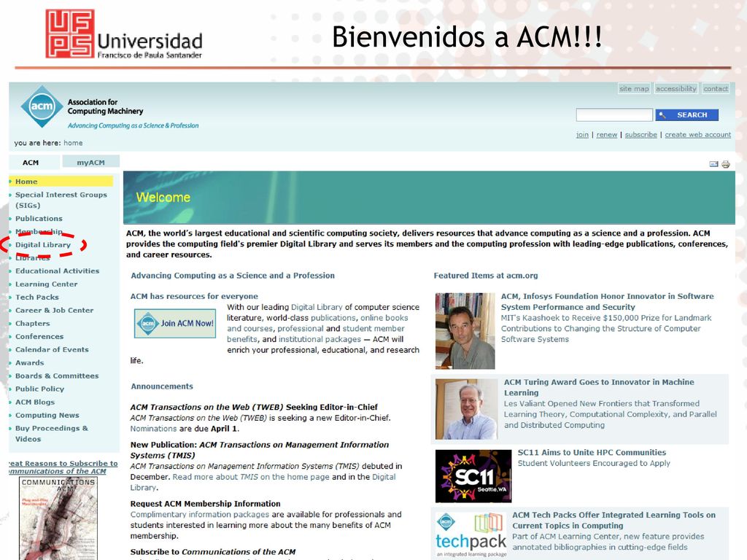Open Digital Library in the sidebar
The image size is (747, 560).
[x=43, y=245]
